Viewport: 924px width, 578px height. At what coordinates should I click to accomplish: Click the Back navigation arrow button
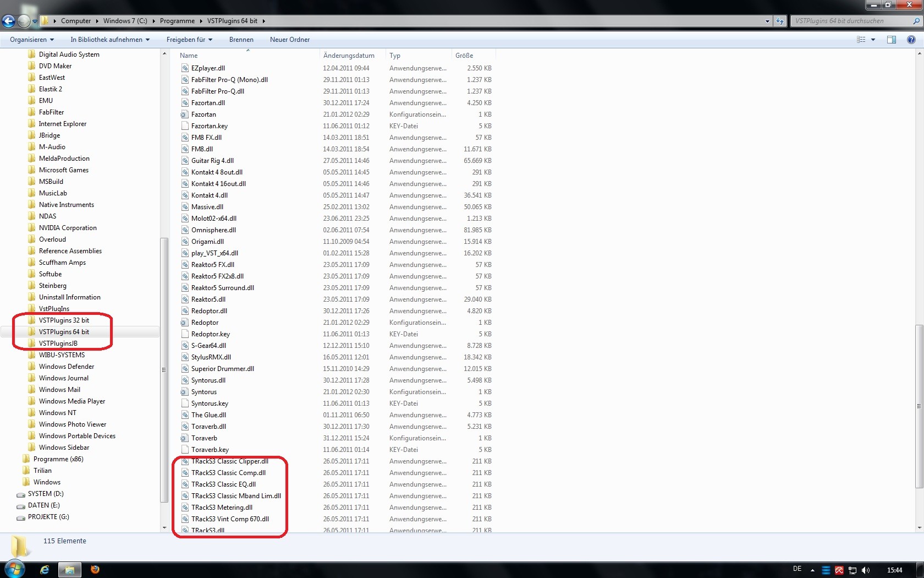(x=8, y=21)
